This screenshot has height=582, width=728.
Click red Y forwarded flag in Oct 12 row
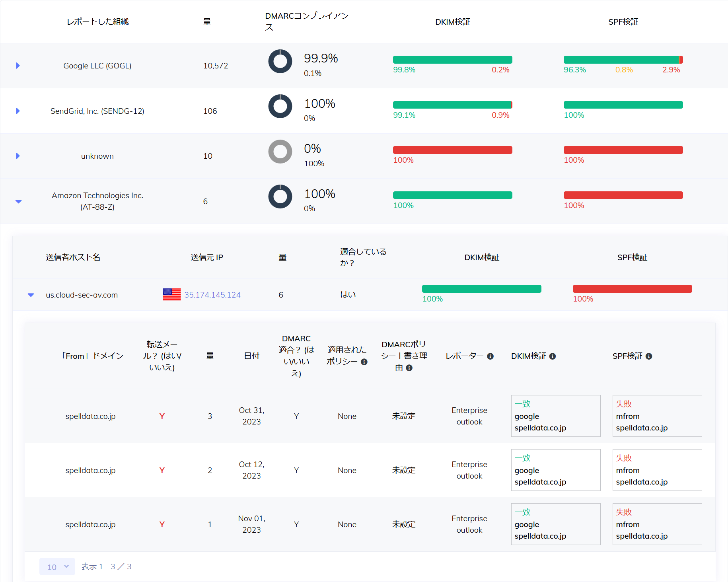point(162,470)
